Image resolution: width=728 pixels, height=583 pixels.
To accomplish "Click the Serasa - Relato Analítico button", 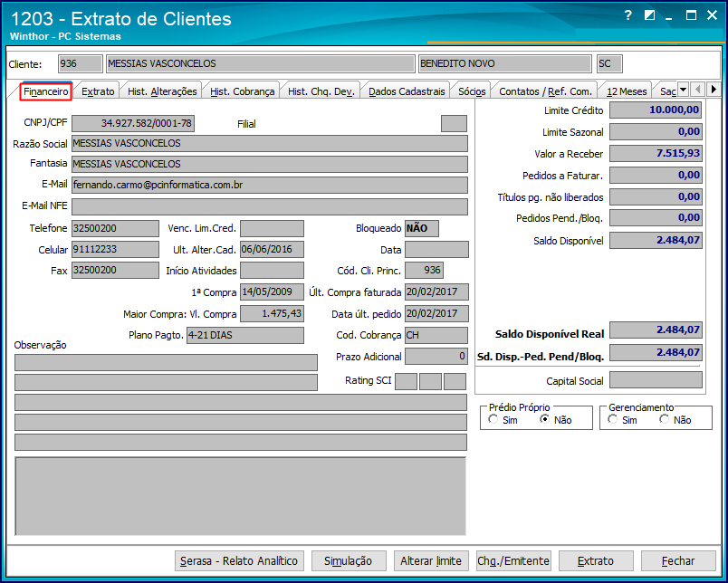I will (x=239, y=560).
